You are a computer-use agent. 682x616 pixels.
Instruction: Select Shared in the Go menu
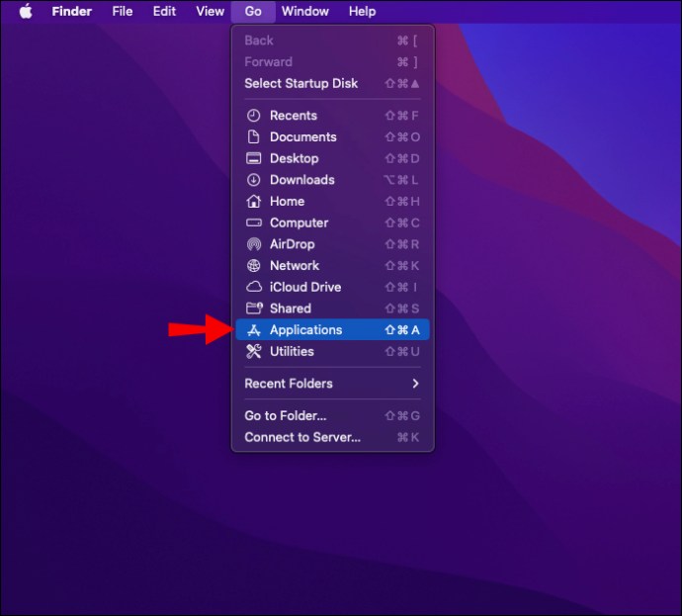click(333, 308)
